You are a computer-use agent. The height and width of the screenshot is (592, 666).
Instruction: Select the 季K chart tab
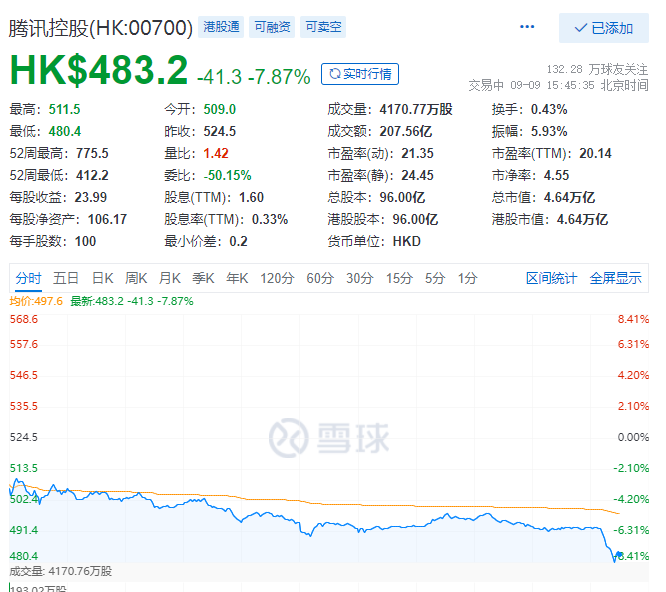tap(203, 279)
